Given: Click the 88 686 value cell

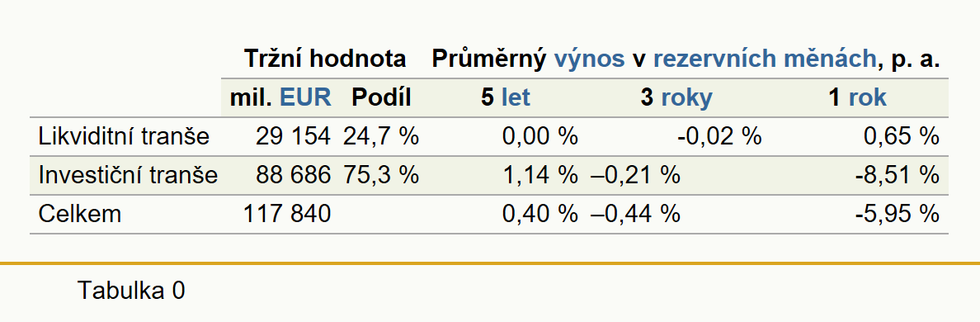Looking at the screenshot, I should [293, 175].
